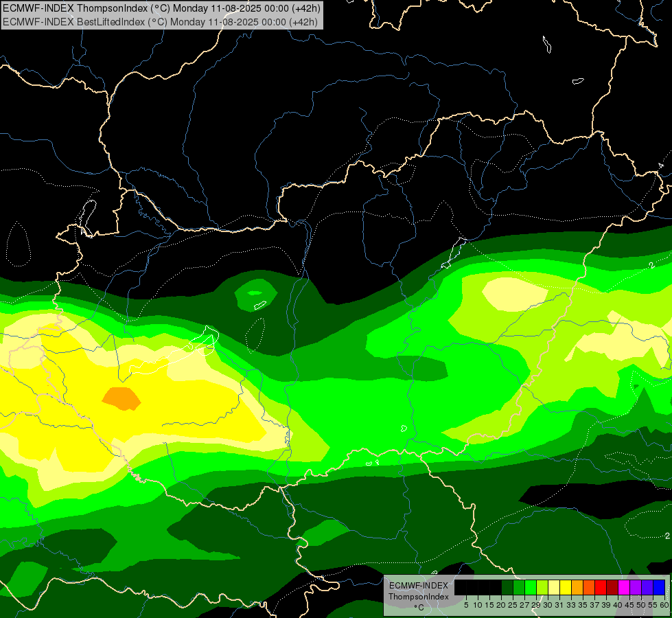Image resolution: width=672 pixels, height=618 pixels.
Task: Select the blue 55-60 legend swatch
Action: (x=659, y=587)
